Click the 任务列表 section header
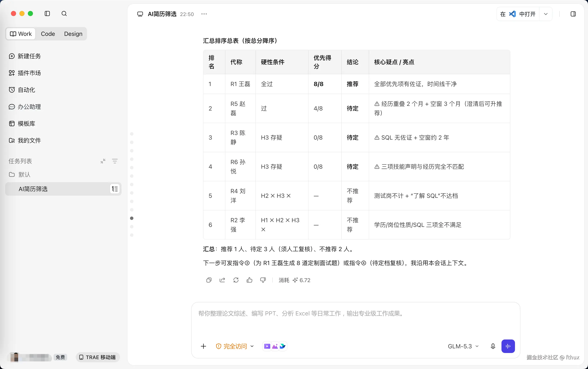This screenshot has height=369, width=588. click(x=20, y=161)
